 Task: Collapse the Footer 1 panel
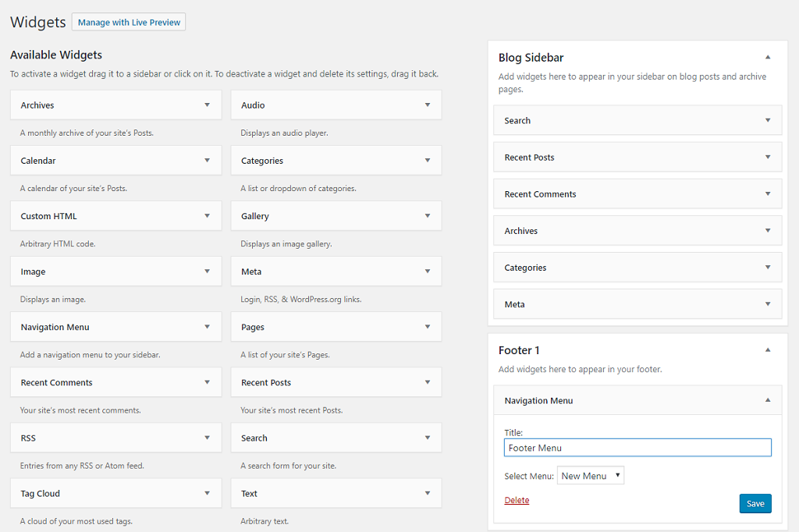click(768, 350)
